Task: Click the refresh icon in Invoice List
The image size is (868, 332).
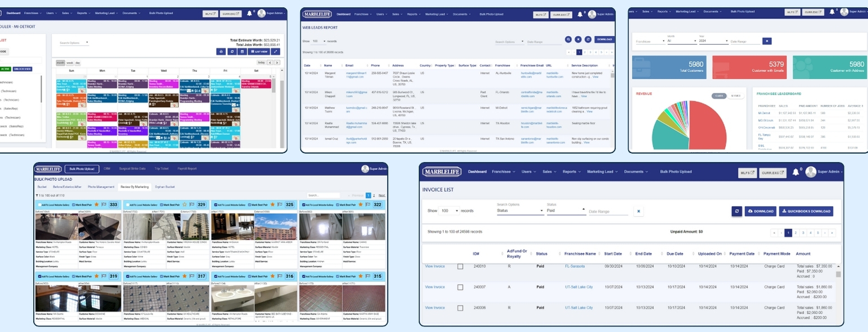Action: pyautogui.click(x=737, y=211)
